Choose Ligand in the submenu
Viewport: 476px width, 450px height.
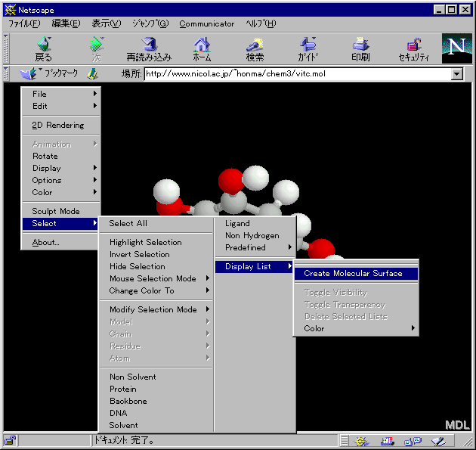[255, 223]
